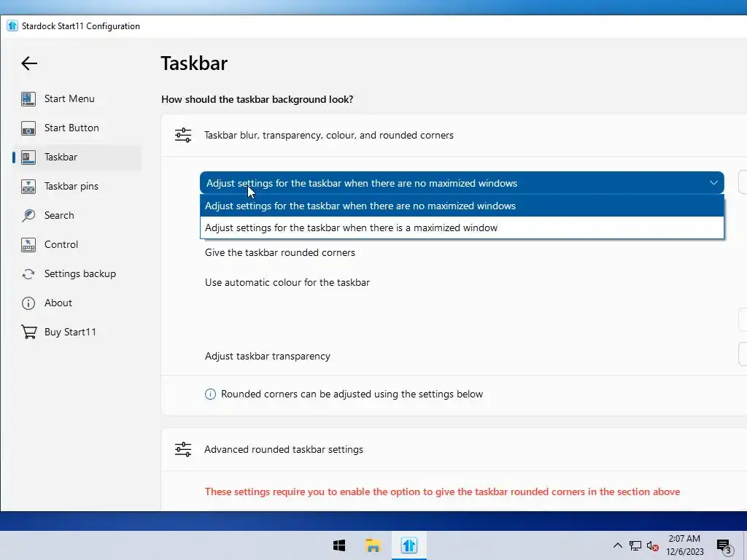Screen dimensions: 747x560
Task: Click the Start Button sidebar icon
Action: click(28, 128)
